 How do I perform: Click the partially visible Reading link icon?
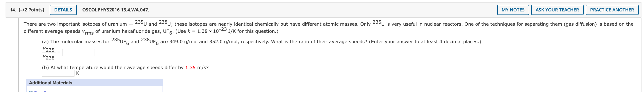coord(31,91)
